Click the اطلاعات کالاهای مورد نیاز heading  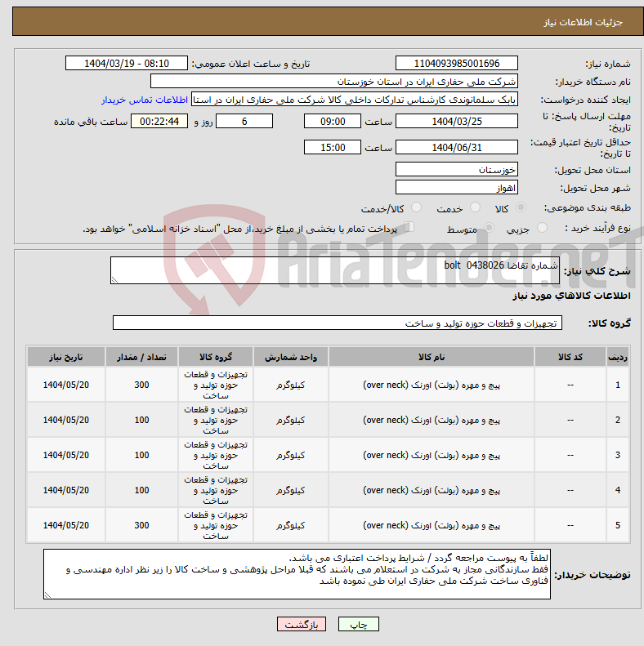click(571, 296)
